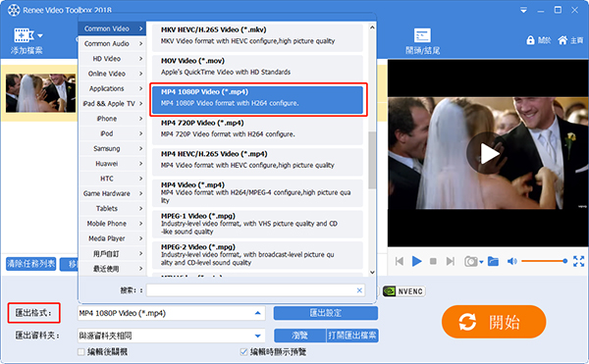Viewport: 589px width, 364px height.
Task: Open Game Hardware category
Action: tap(112, 193)
